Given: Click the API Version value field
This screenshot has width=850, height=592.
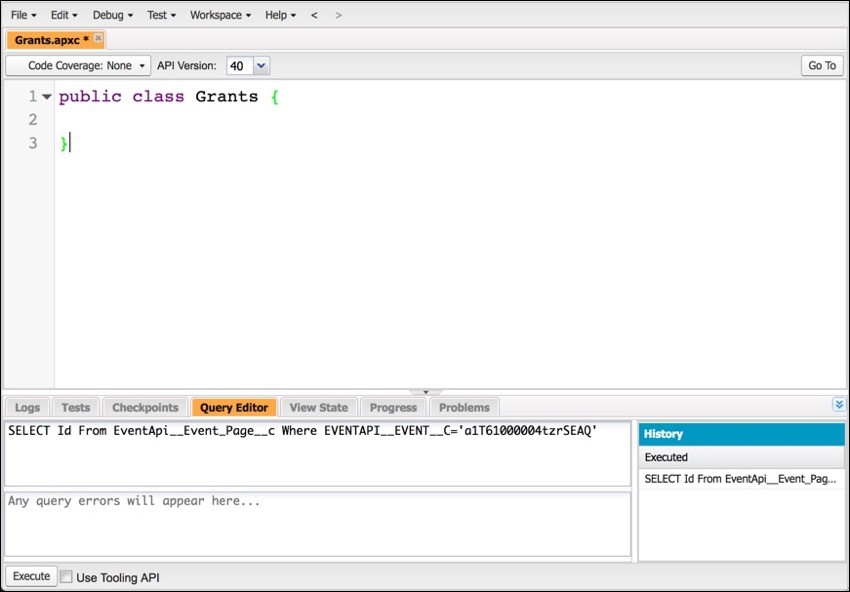Looking at the screenshot, I should coord(240,66).
